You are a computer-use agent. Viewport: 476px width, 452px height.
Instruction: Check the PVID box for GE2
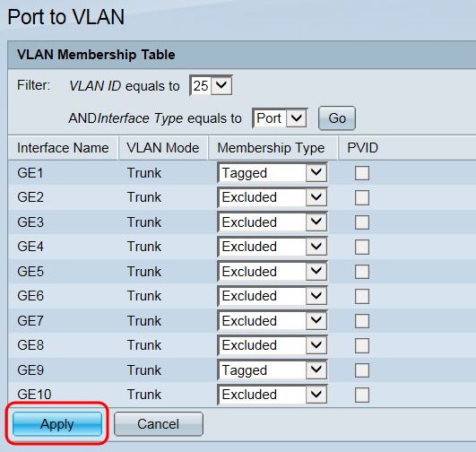362,197
